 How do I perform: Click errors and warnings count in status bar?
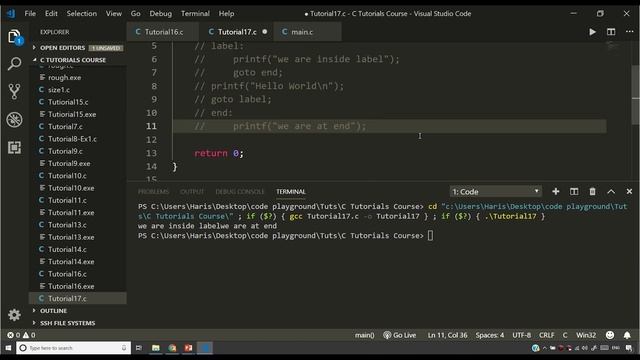click(21, 335)
